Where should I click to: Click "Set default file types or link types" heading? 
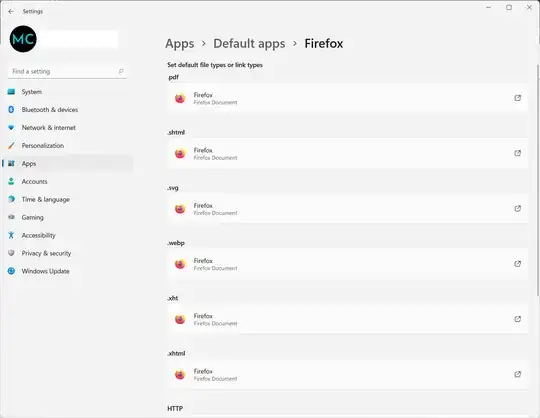click(215, 65)
